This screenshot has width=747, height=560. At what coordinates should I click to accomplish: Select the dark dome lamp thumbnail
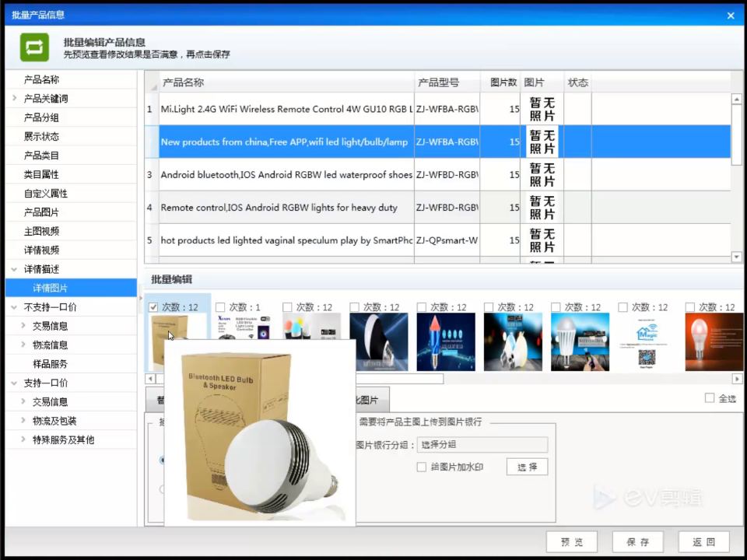pos(379,342)
